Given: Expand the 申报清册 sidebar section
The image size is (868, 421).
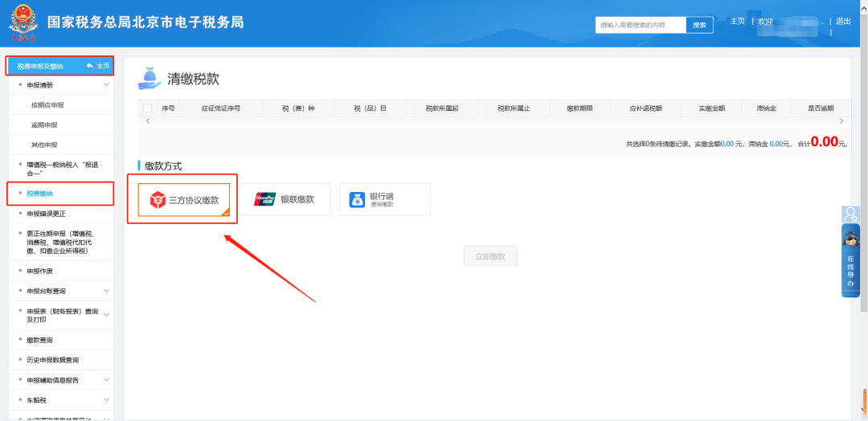Looking at the screenshot, I should pos(107,84).
